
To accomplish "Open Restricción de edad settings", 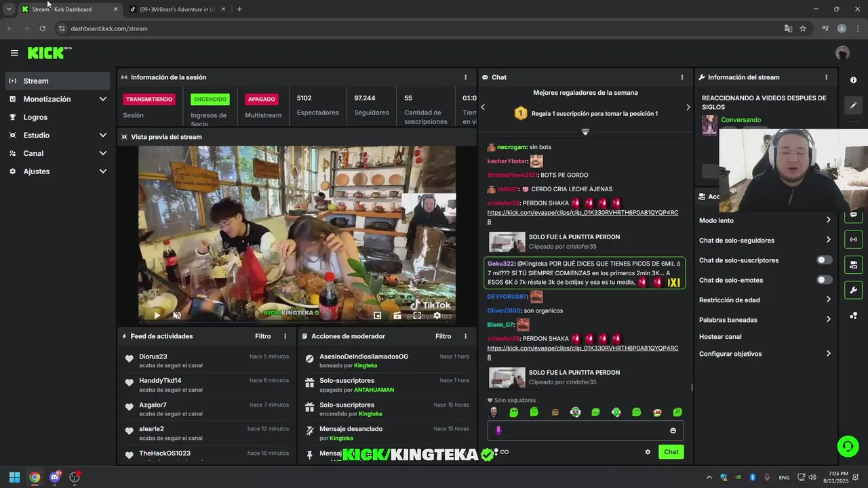I will [765, 300].
